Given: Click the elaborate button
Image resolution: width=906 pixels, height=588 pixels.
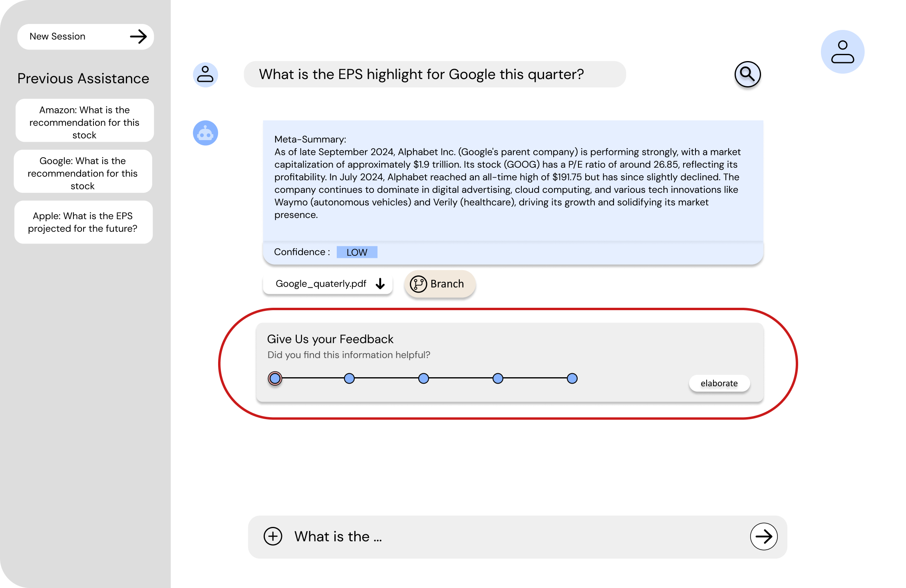Looking at the screenshot, I should [x=719, y=383].
